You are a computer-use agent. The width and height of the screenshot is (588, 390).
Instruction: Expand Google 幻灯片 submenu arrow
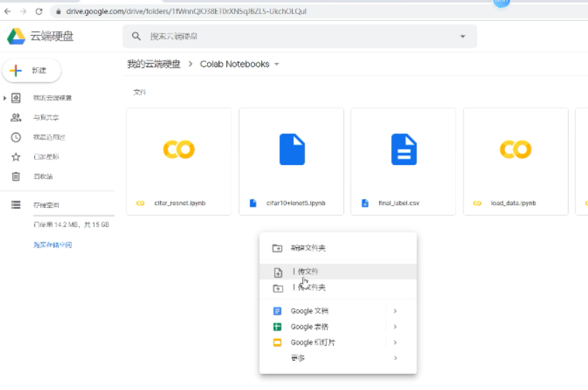[x=395, y=342]
